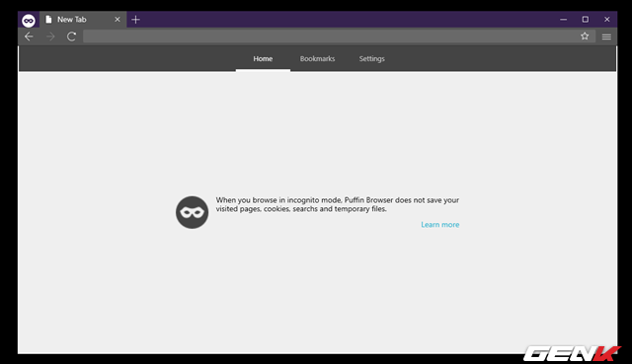Switch to the Bookmarks tab

(x=317, y=59)
